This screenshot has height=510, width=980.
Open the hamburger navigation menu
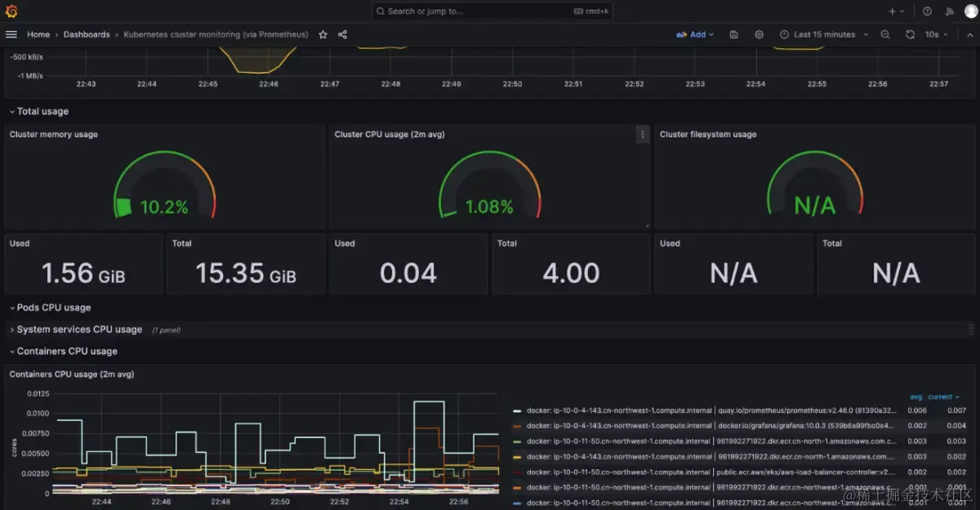11,34
